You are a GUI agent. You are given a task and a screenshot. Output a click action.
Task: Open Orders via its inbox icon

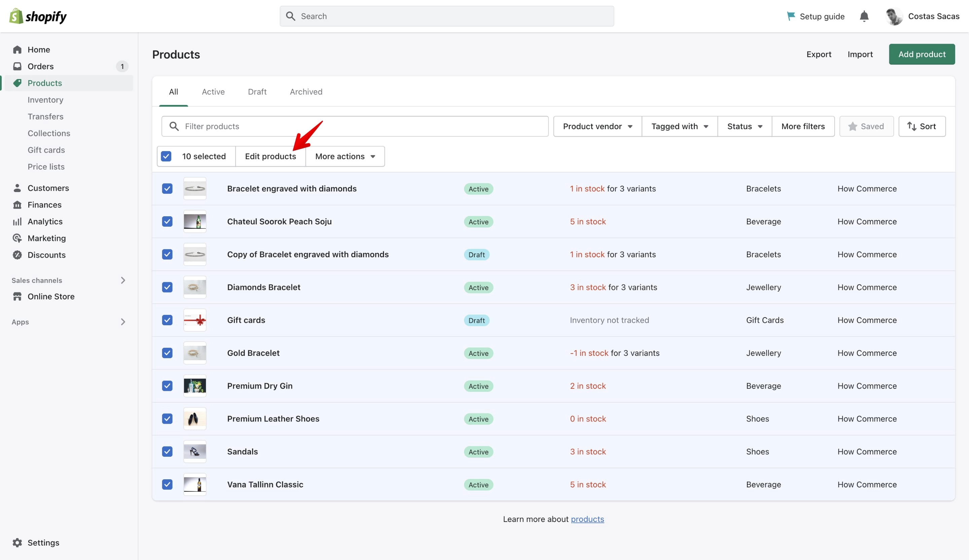[x=17, y=66]
